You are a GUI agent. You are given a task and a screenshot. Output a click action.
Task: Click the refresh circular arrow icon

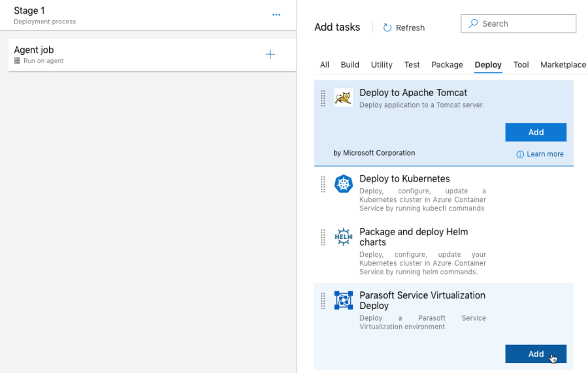387,27
